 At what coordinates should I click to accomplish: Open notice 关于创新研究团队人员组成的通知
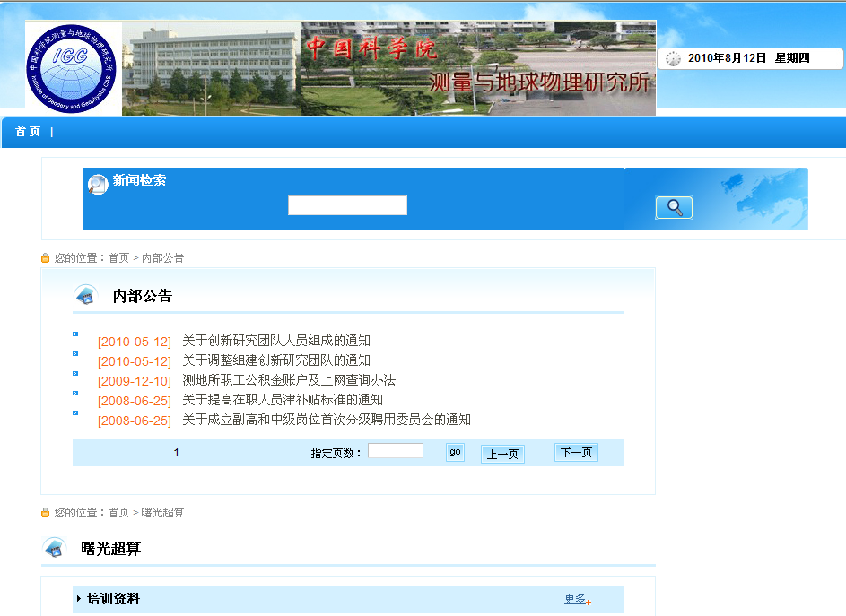coord(276,341)
